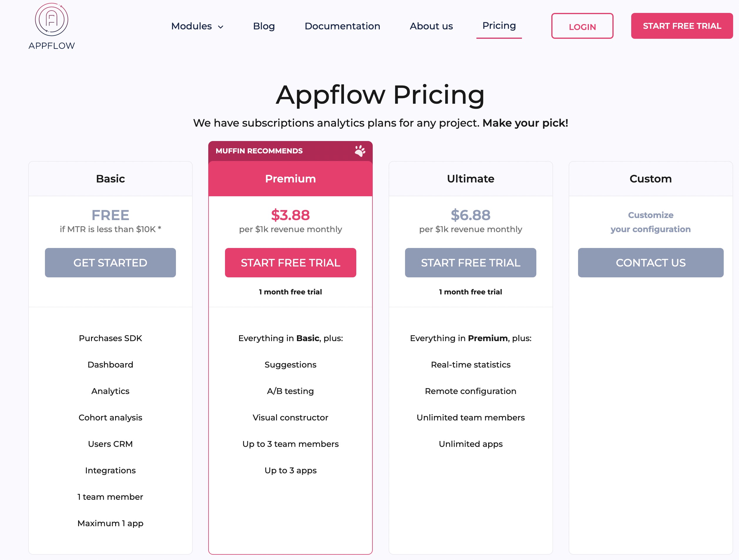This screenshot has height=560, width=739.
Task: Click the paw icon on Muffin Recommends banner
Action: pyautogui.click(x=360, y=151)
